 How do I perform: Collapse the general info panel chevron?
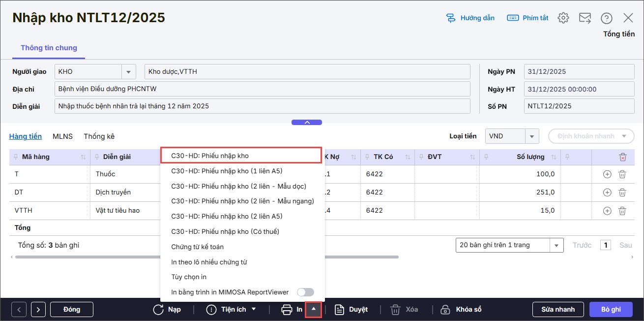tap(307, 122)
